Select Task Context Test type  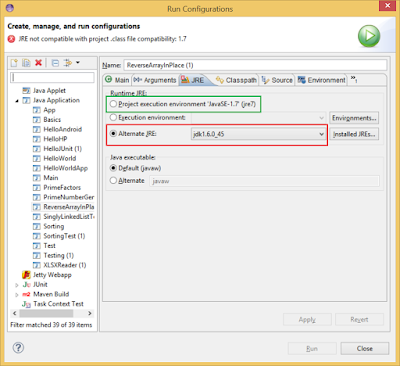tap(58, 304)
